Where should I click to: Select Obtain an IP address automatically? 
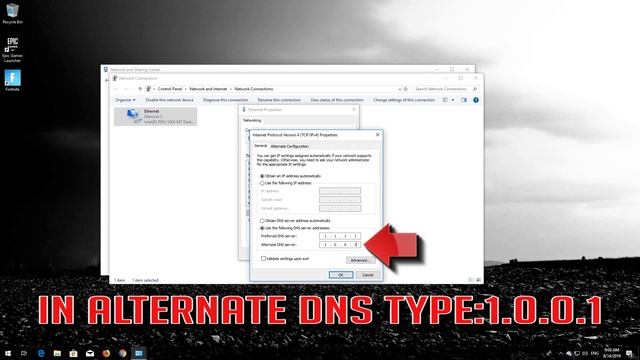tap(262, 176)
